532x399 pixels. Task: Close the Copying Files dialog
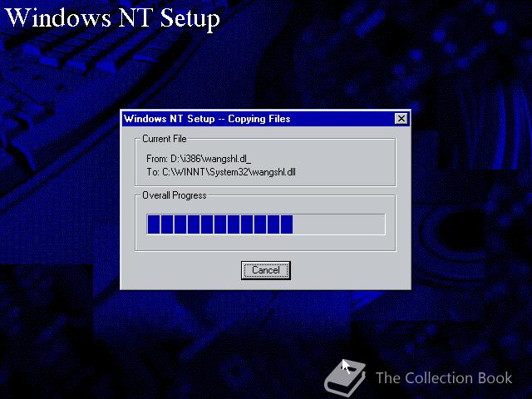click(401, 119)
